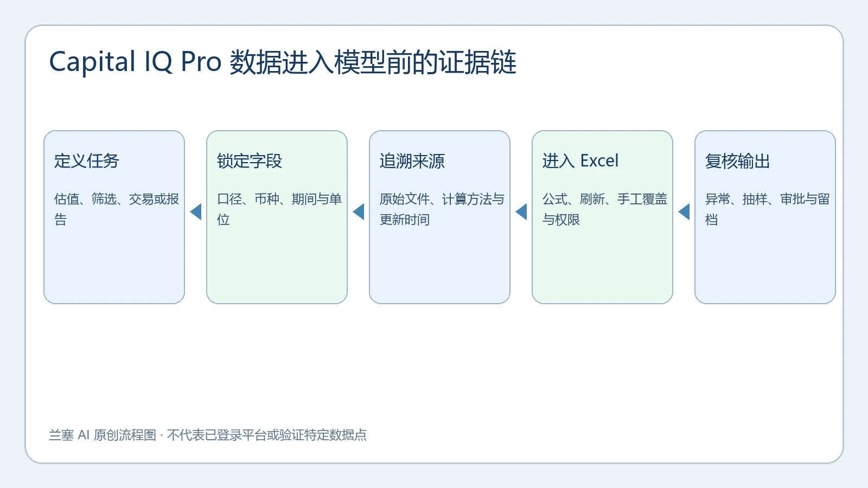The image size is (868, 488).
Task: Click the 进入 Excel card heading
Action: (x=580, y=161)
